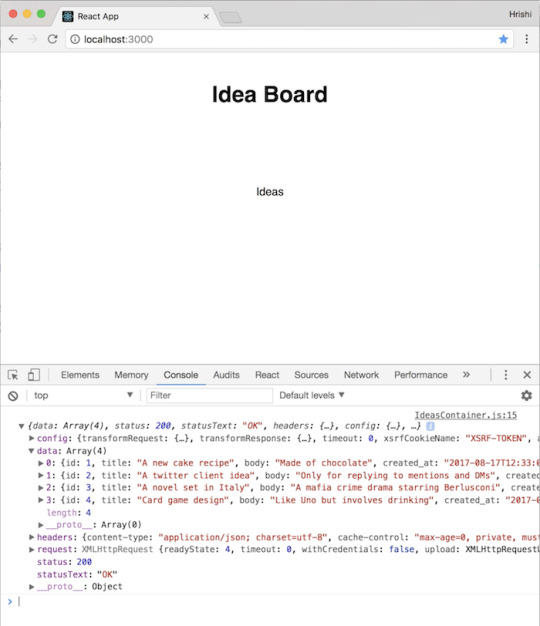Open the Network tab

click(x=361, y=375)
